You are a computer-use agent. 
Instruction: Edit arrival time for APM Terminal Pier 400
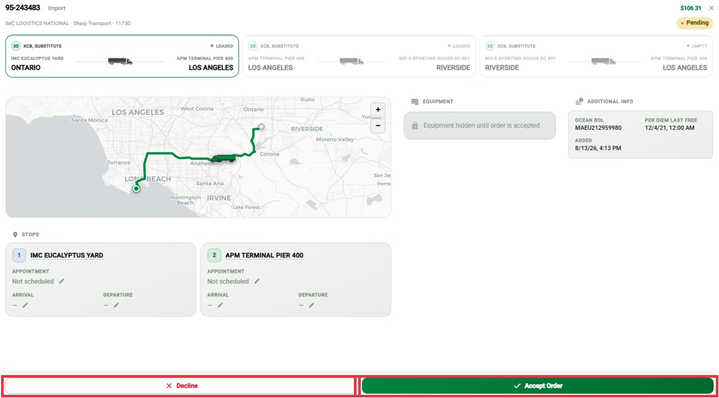click(220, 305)
